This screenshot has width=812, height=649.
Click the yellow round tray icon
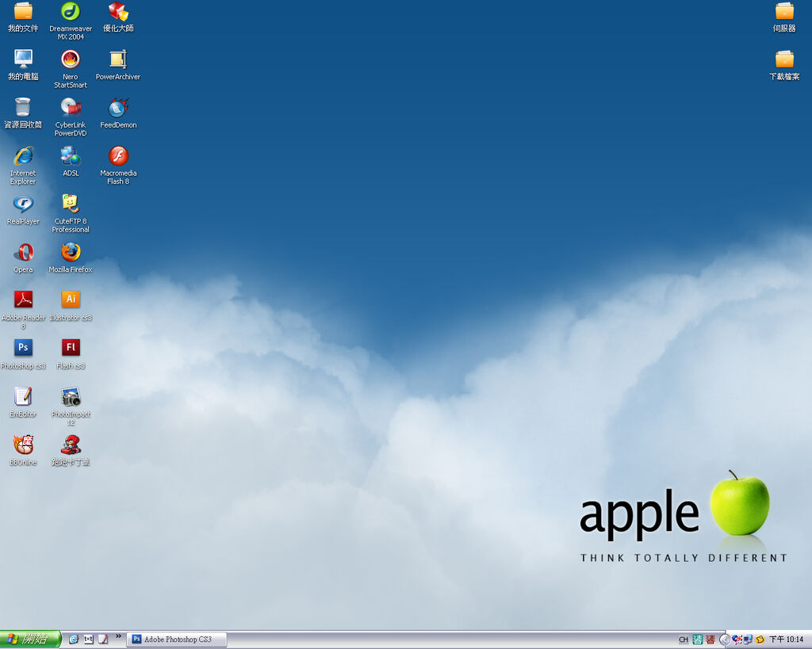click(760, 640)
